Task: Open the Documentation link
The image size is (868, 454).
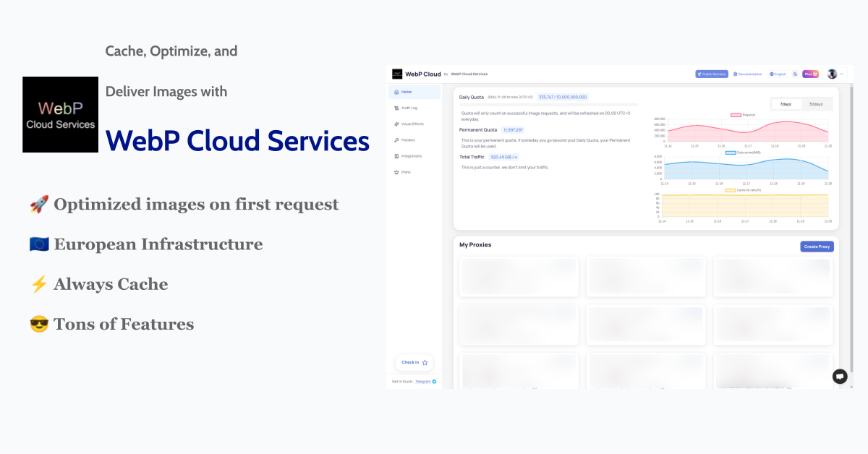Action: click(747, 74)
